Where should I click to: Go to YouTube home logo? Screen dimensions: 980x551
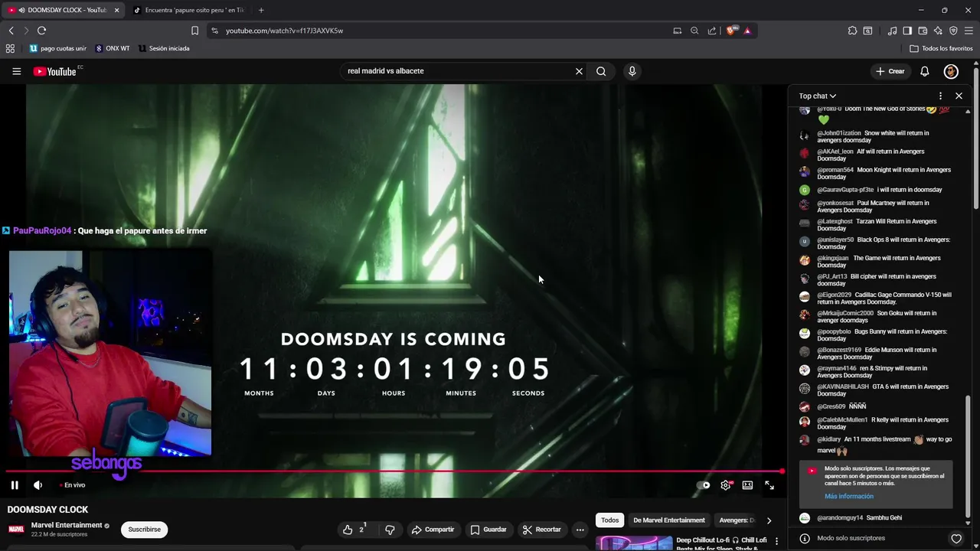(x=55, y=71)
